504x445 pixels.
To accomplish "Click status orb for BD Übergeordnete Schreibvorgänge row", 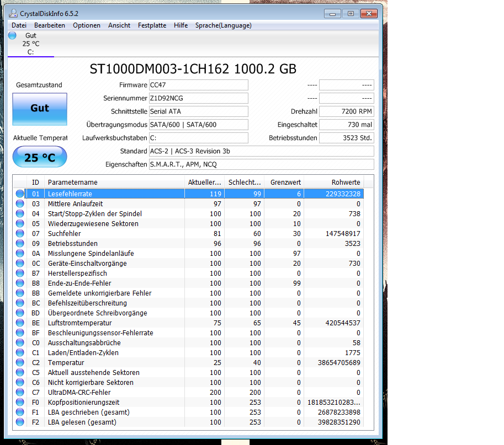I will click(x=20, y=313).
